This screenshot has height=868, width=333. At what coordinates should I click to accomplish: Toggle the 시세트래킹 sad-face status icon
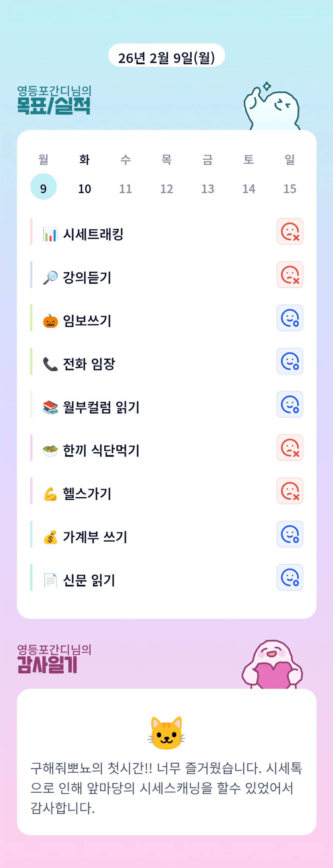click(x=290, y=232)
